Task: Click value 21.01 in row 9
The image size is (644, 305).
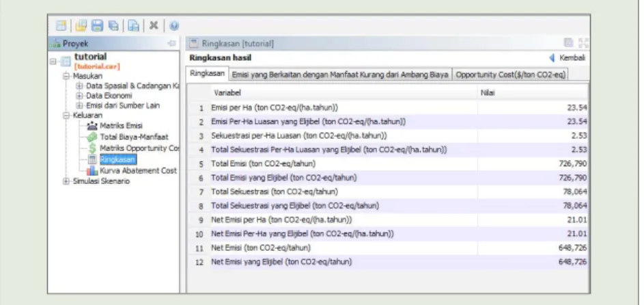Action: tap(577, 220)
